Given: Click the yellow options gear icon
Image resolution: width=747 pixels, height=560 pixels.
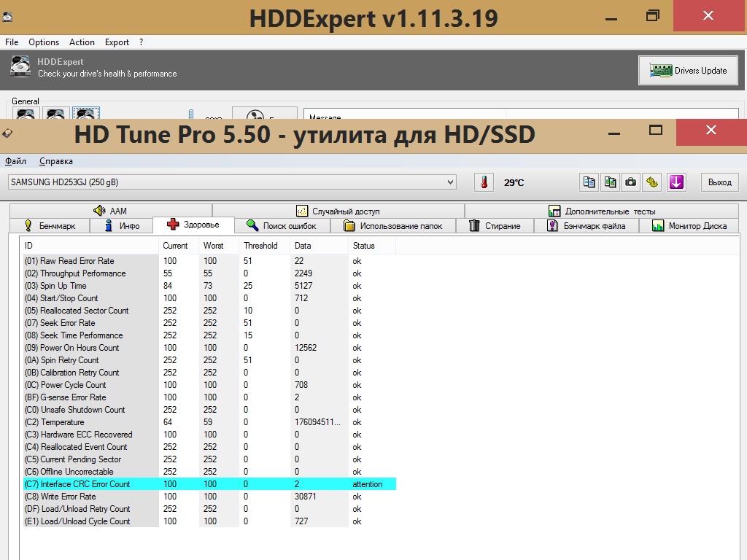Looking at the screenshot, I should (652, 182).
